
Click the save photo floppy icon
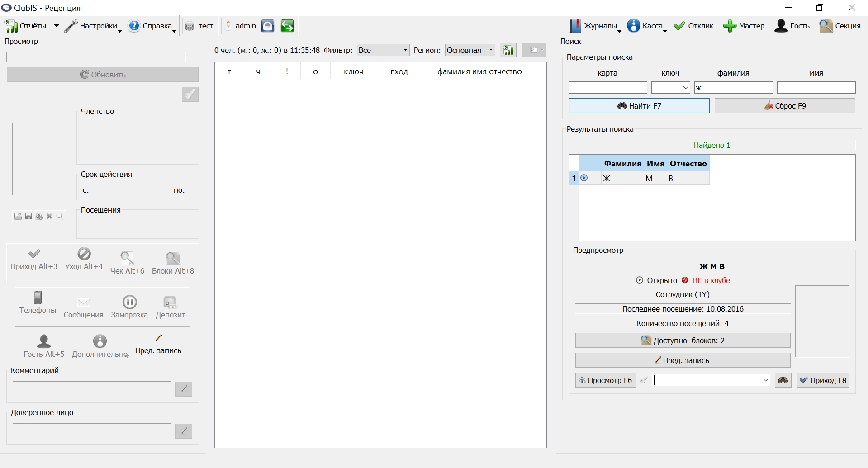(28, 216)
